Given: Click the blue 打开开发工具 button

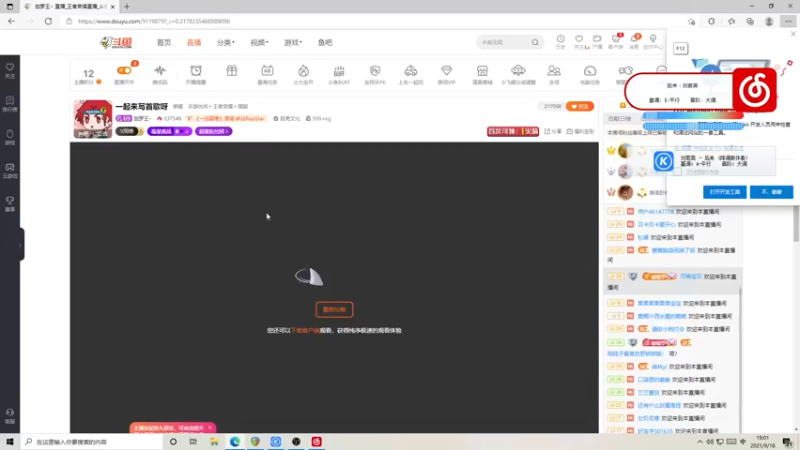Looking at the screenshot, I should 724,192.
